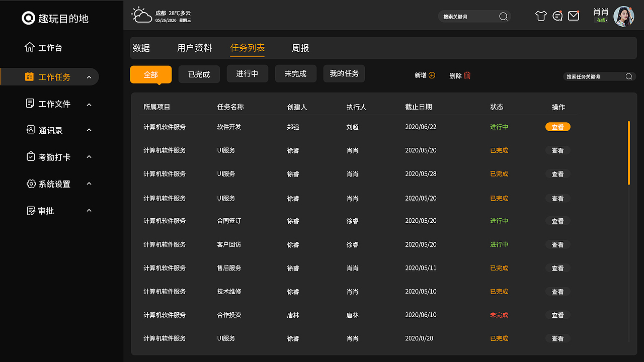Click the 删除 trash icon
Screen dimensions: 644x362
(466, 75)
